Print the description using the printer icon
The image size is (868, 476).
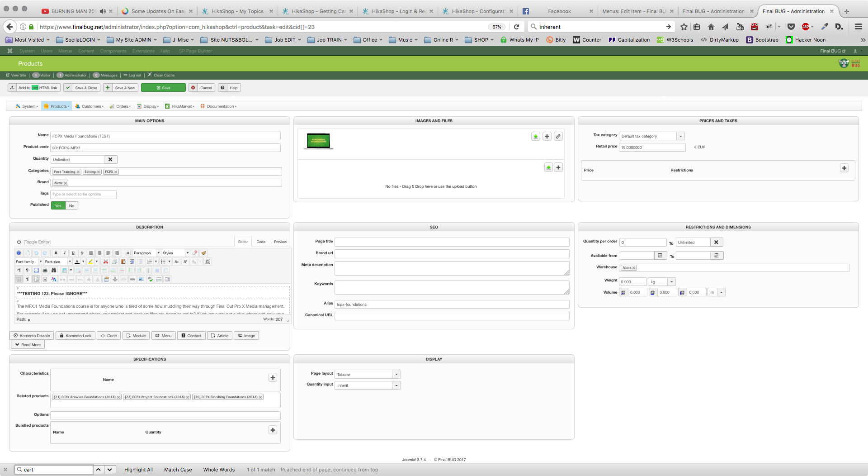tap(45, 270)
